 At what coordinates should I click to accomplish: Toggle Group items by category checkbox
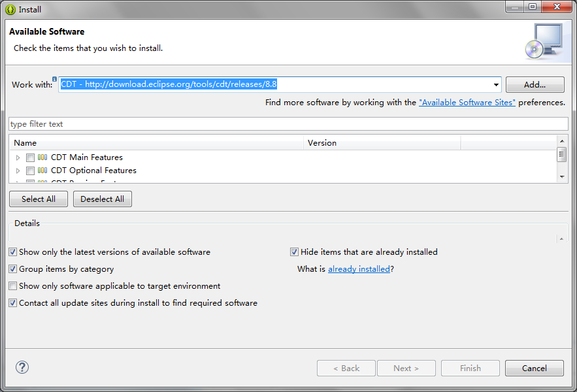(13, 269)
